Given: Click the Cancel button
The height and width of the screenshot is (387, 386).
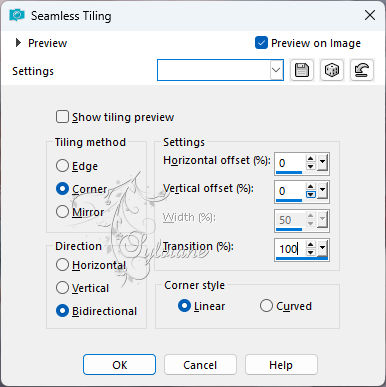Looking at the screenshot, I should click(x=200, y=365).
